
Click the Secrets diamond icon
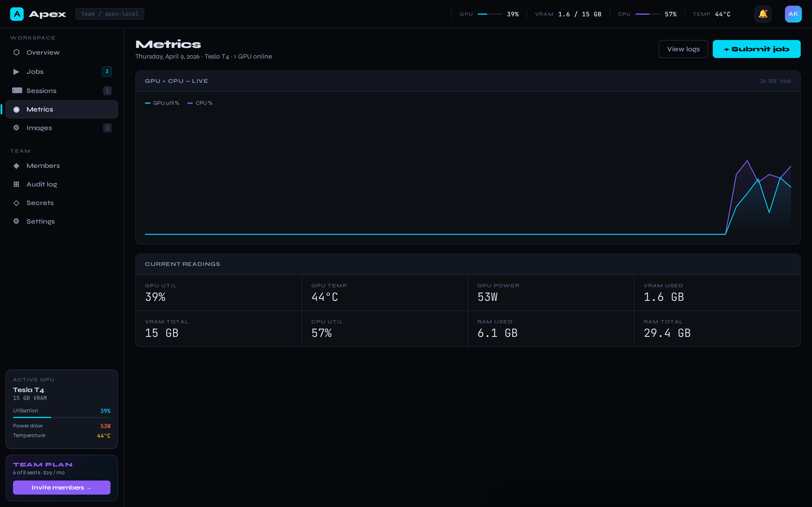16,203
